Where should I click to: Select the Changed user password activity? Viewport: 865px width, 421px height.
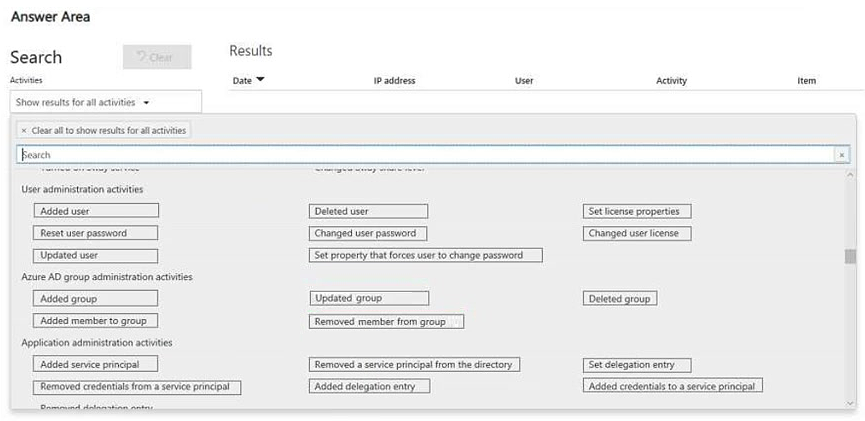pyautogui.click(x=368, y=233)
